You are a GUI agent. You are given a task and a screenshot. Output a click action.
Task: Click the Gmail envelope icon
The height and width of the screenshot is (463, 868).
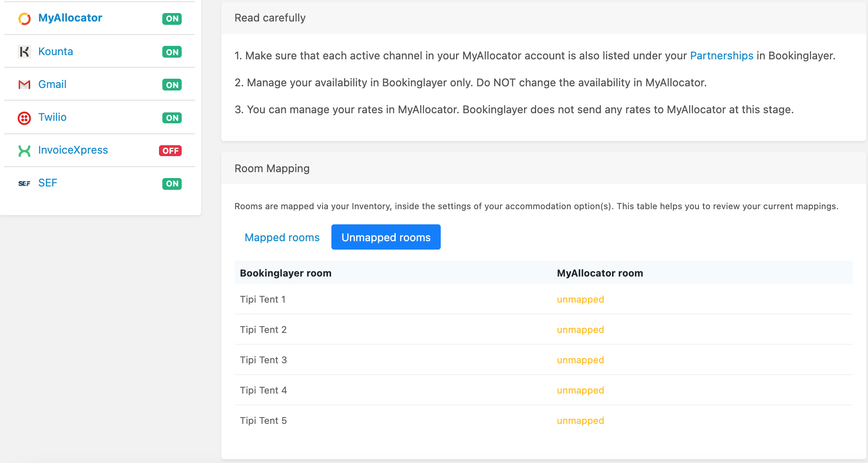click(x=24, y=85)
